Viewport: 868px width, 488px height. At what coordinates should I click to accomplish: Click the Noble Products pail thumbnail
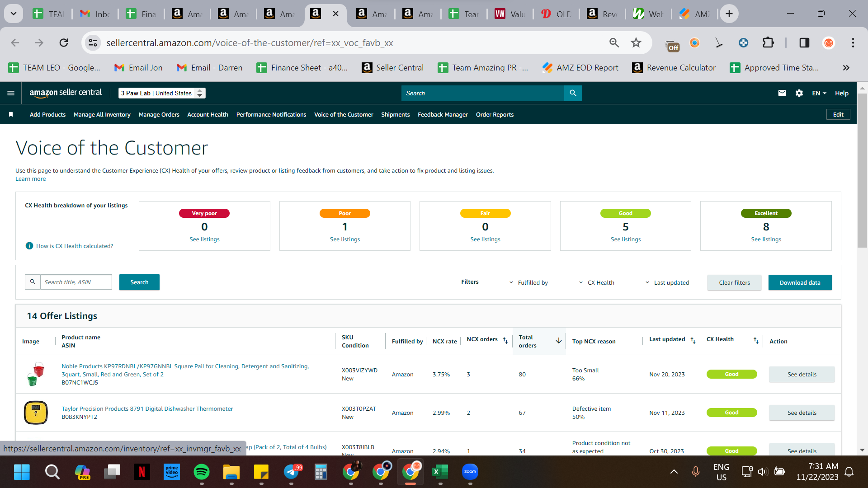click(x=36, y=374)
